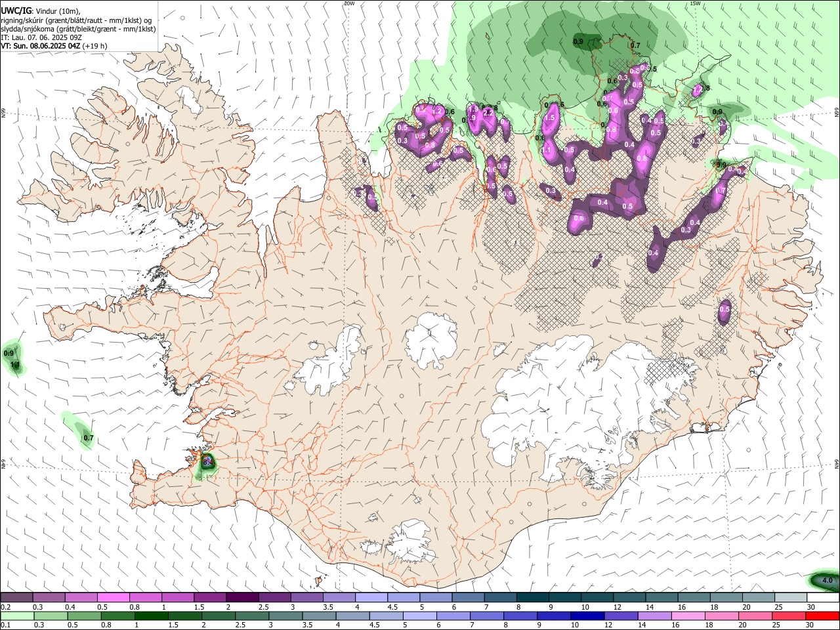Click the 4.0 rainfall value offshore southeast
The width and height of the screenshot is (840, 630).
click(x=827, y=580)
